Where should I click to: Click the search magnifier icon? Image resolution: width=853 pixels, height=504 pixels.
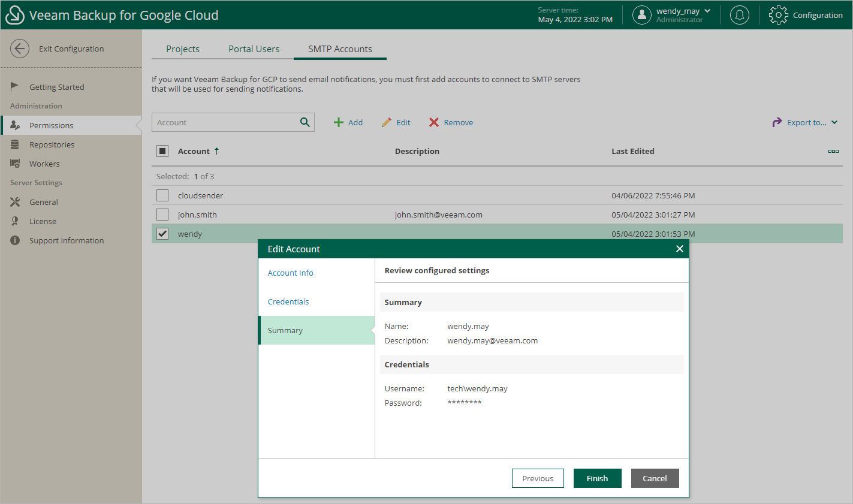[305, 122]
